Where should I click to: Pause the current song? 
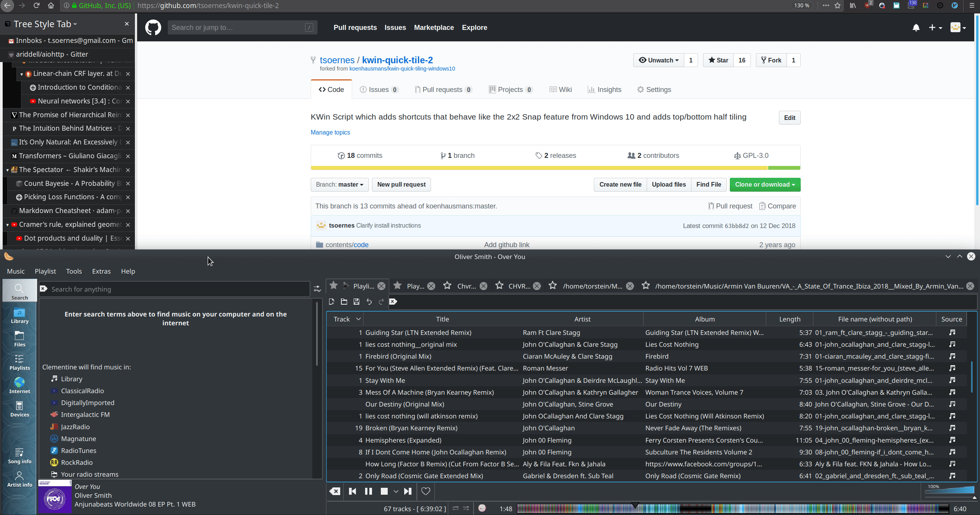tap(368, 491)
